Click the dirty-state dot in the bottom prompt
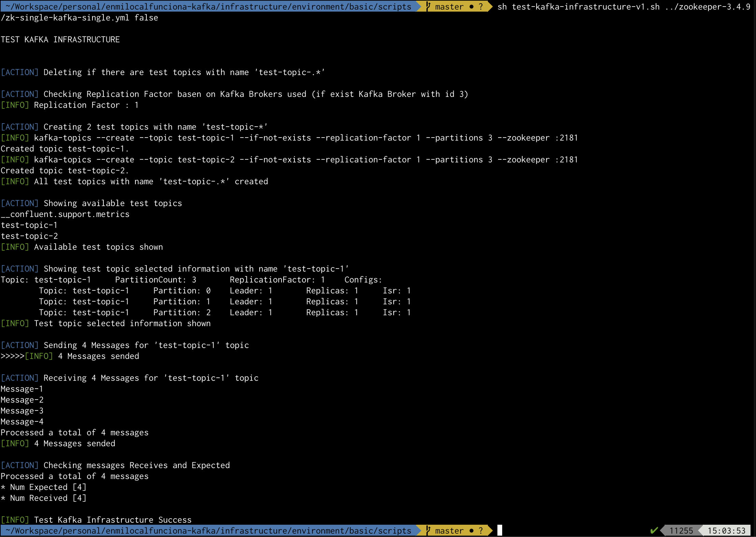 pos(471,531)
